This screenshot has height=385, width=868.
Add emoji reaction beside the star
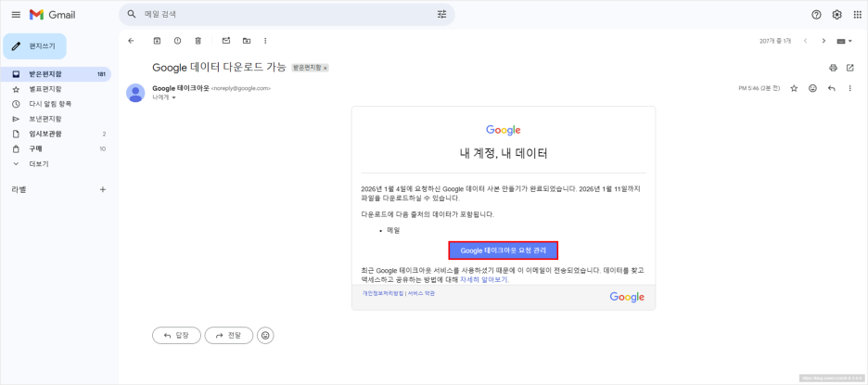click(812, 88)
